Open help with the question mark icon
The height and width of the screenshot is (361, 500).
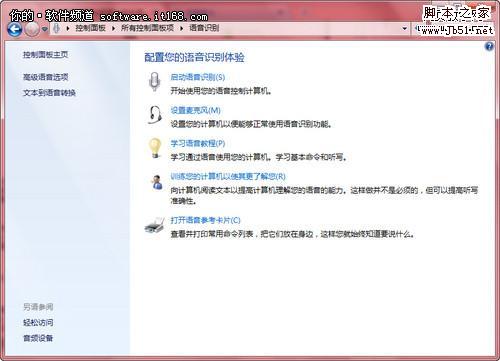click(x=489, y=47)
